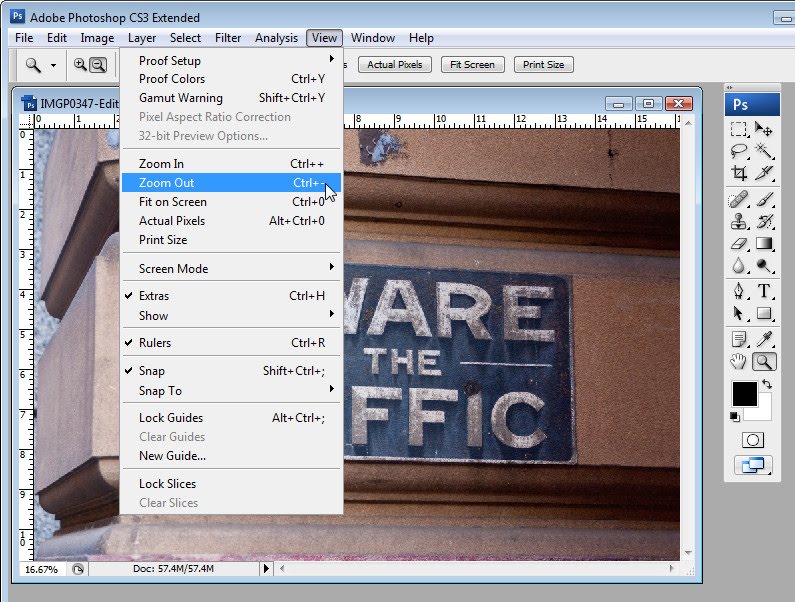
Task: Open the Analysis menu
Action: pyautogui.click(x=276, y=38)
